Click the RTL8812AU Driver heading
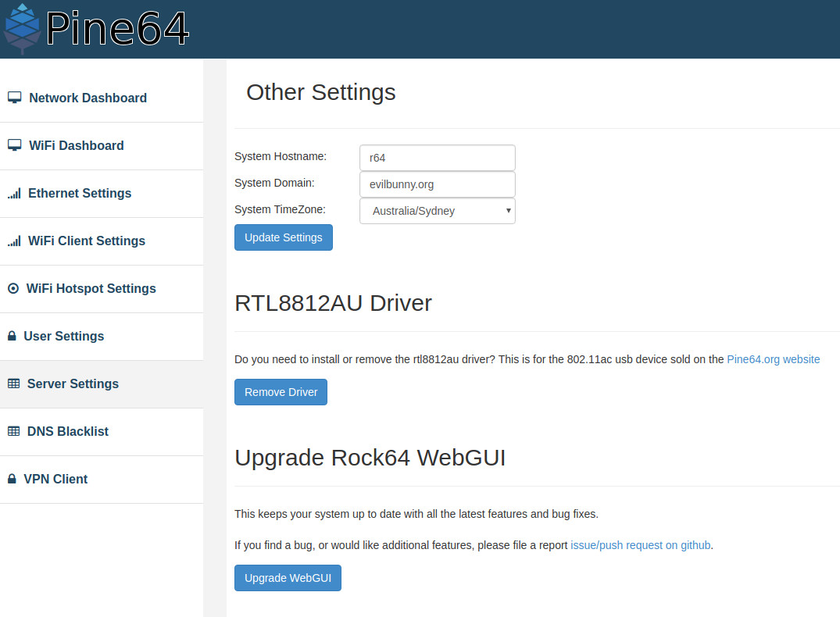This screenshot has height=617, width=840. 333,303
